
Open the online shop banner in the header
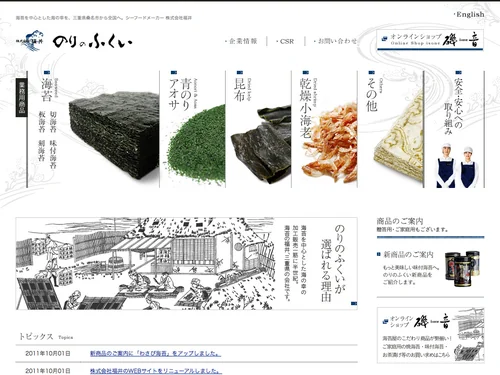click(430, 40)
